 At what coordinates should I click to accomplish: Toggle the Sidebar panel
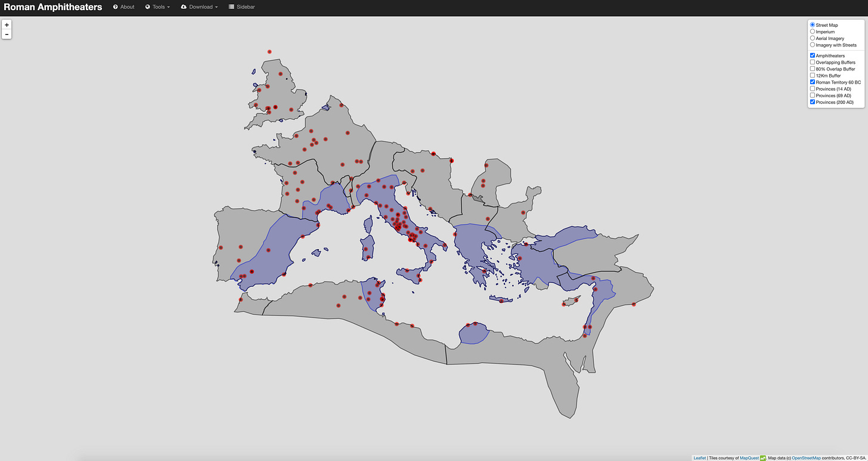(x=242, y=7)
